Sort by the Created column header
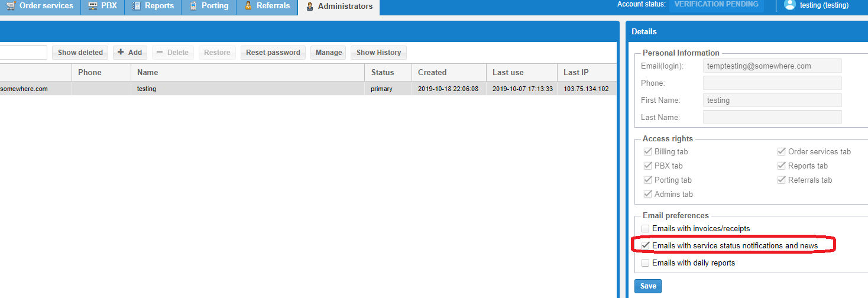Image resolution: width=868 pixels, height=298 pixels. click(x=449, y=72)
